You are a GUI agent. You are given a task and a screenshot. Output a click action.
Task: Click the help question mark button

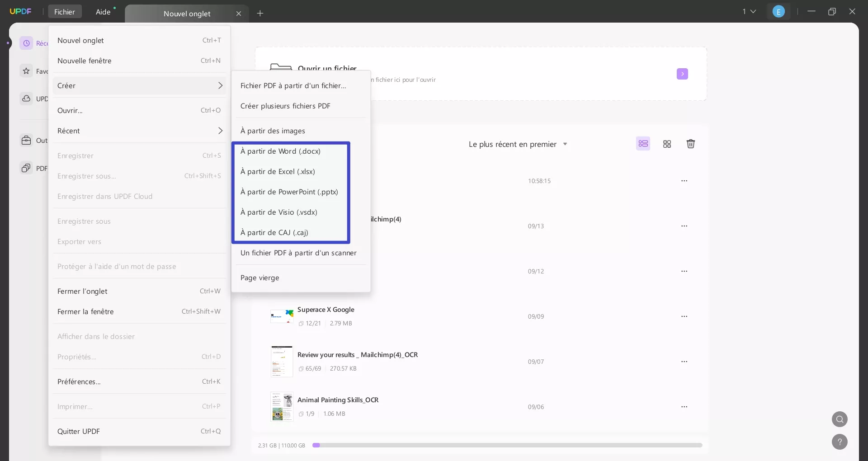click(840, 442)
